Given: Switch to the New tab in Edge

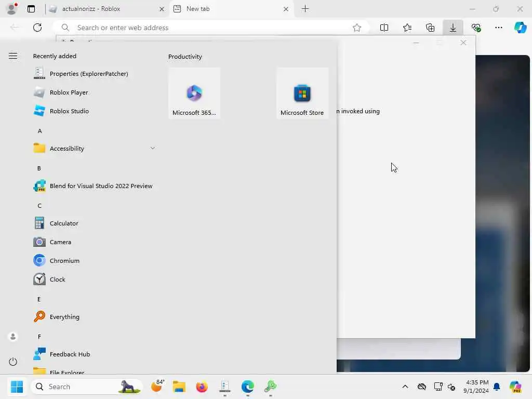Looking at the screenshot, I should (231, 9).
